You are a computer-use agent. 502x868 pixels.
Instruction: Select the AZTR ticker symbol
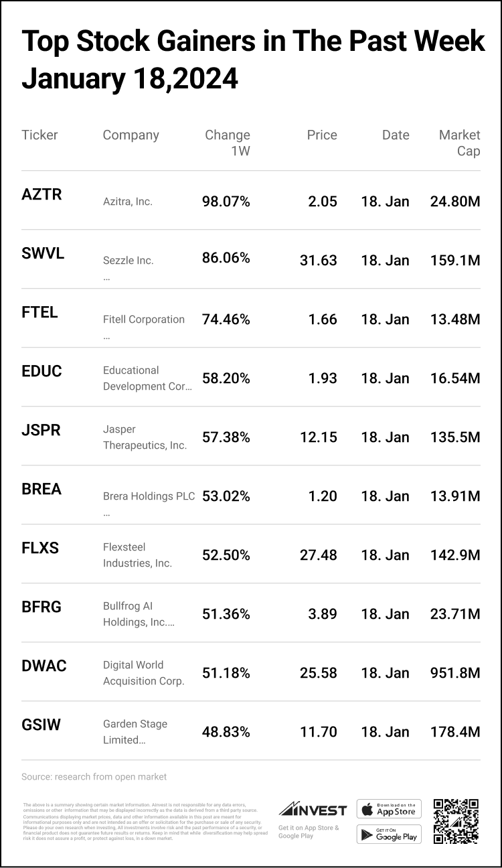pyautogui.click(x=41, y=194)
